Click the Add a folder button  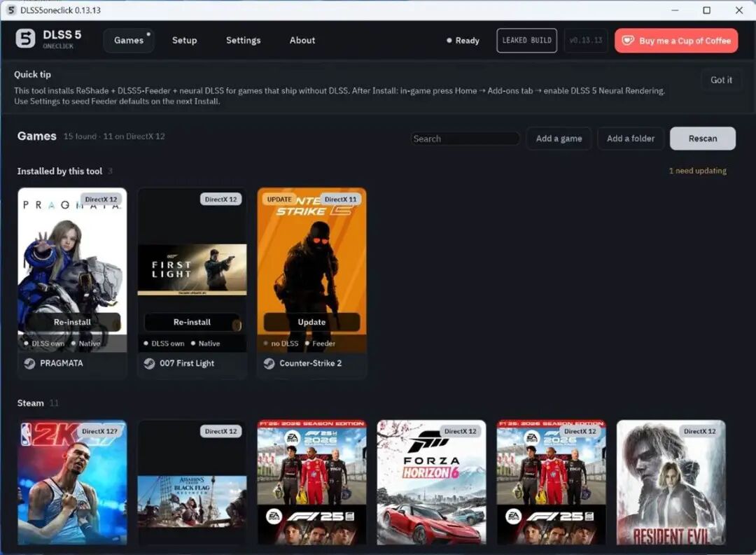point(631,139)
